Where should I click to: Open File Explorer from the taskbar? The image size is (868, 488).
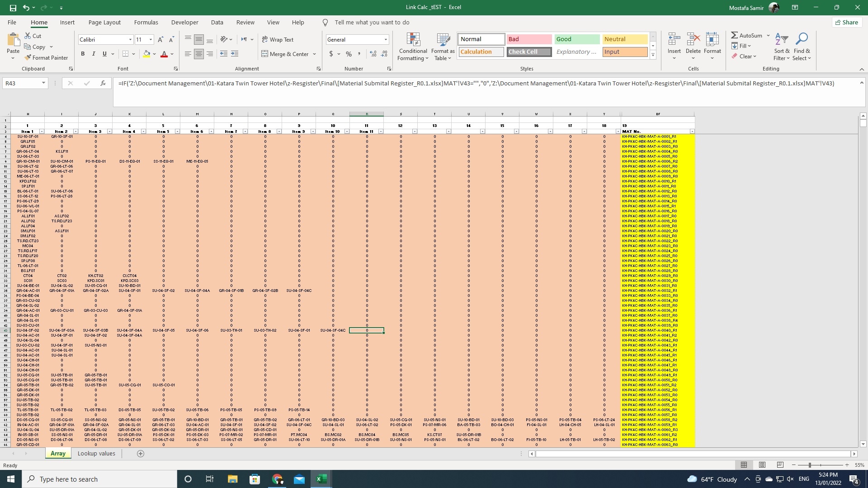(x=232, y=479)
